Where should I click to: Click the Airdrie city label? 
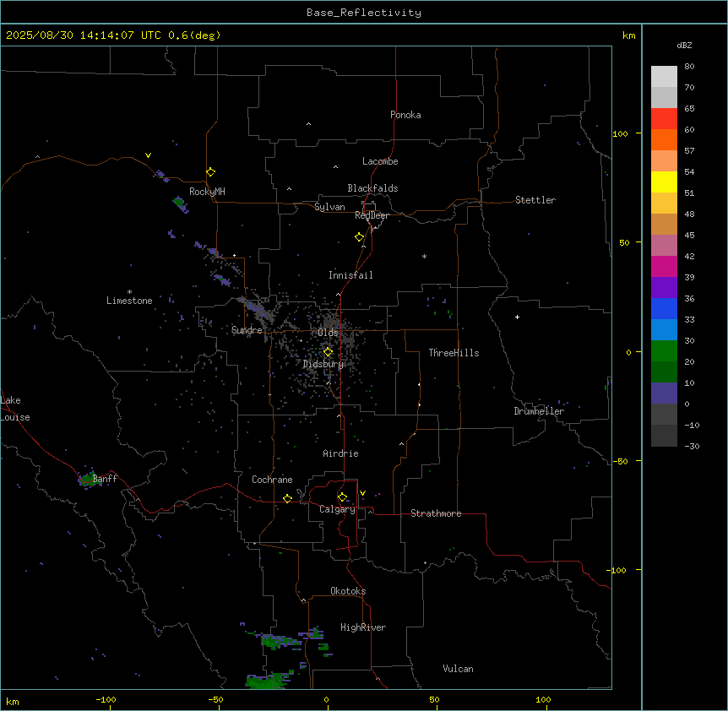[340, 453]
